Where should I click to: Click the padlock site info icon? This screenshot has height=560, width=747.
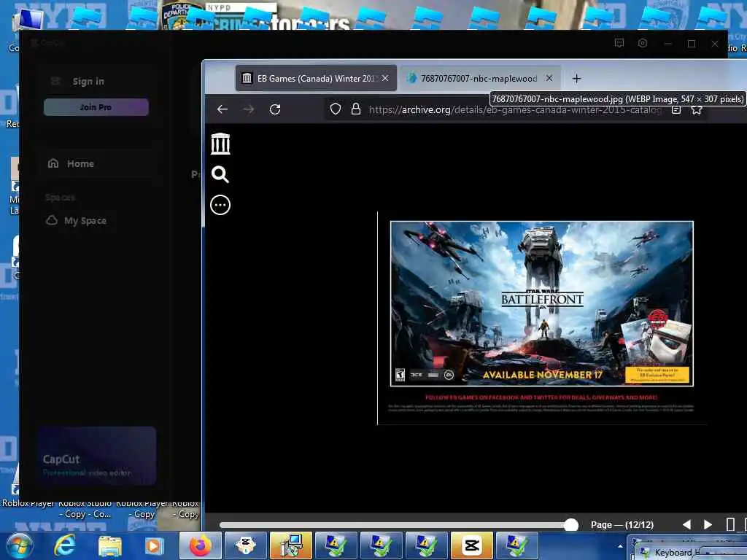(x=355, y=109)
